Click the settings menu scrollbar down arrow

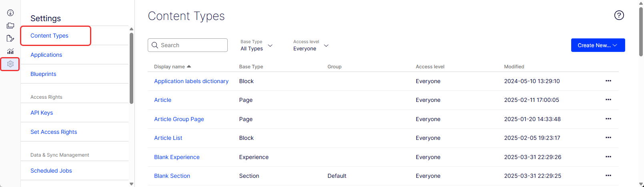[x=131, y=184]
